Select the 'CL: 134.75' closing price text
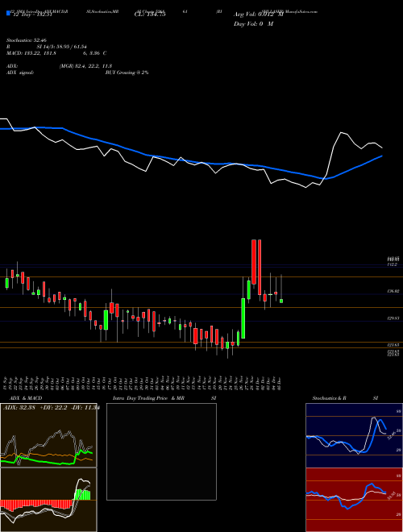The height and width of the screenshot is (532, 403). 150,15
